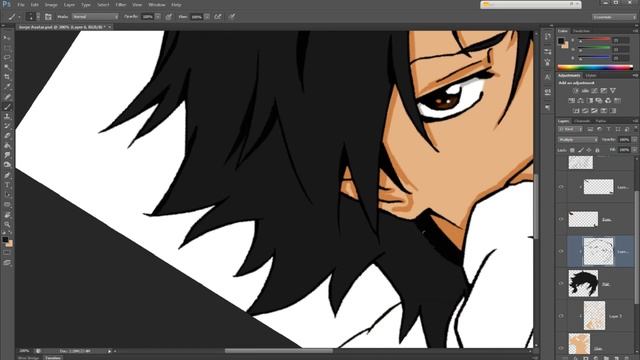Switch to the Styles tab
This screenshot has width=640, height=360.
pyautogui.click(x=591, y=76)
